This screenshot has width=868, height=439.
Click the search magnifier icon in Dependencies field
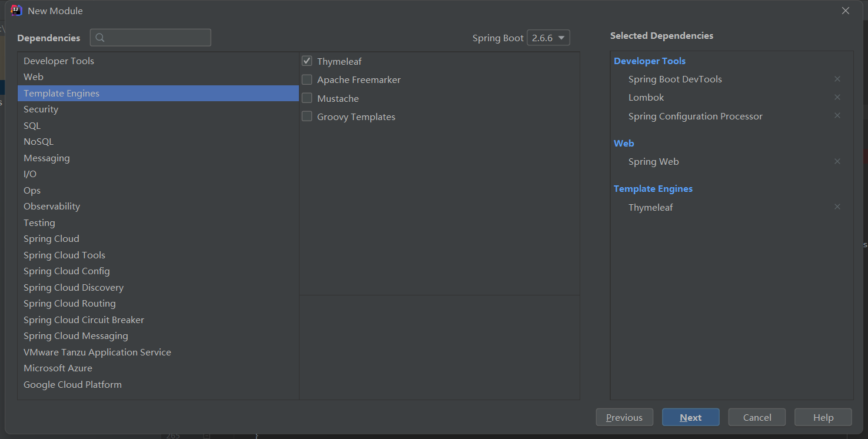tap(100, 38)
